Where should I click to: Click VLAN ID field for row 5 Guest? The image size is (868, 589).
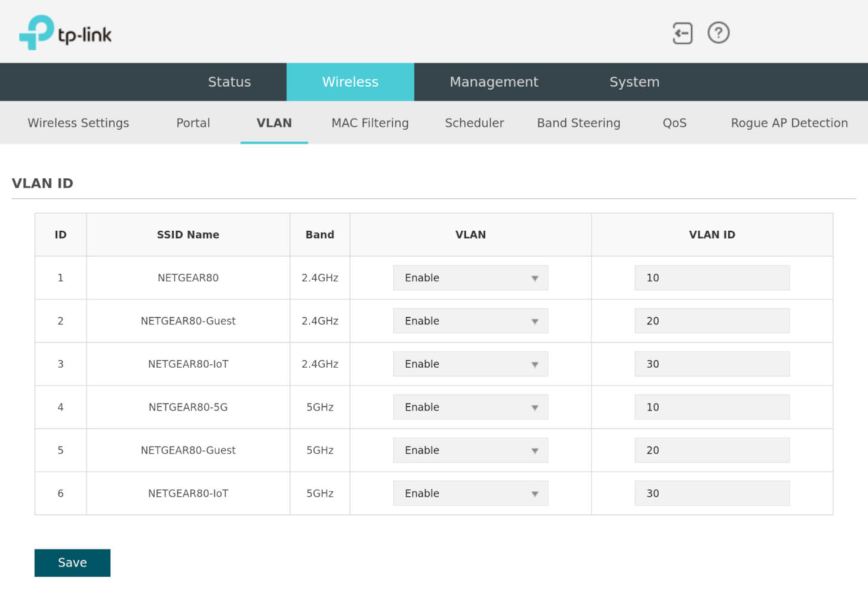[712, 450]
